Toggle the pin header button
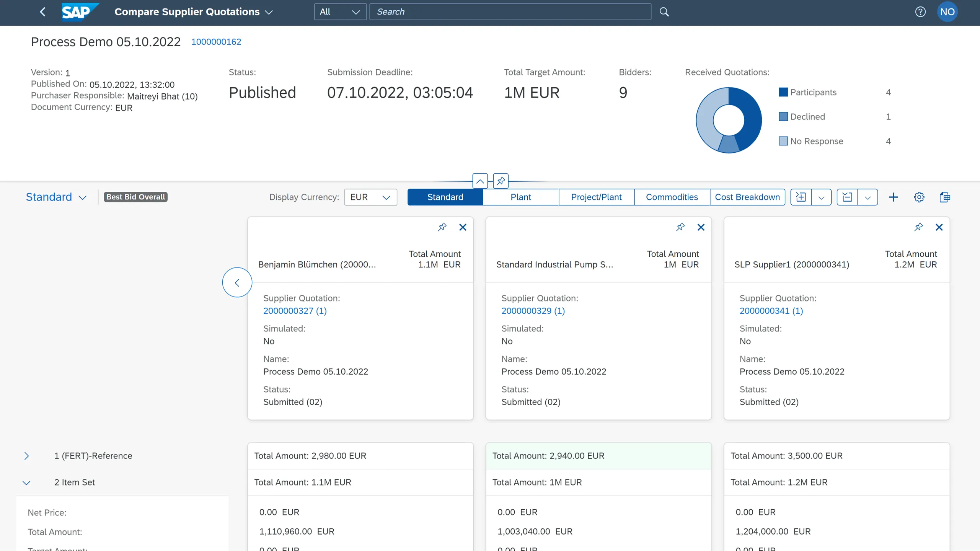This screenshot has height=551, width=980. coord(500,181)
